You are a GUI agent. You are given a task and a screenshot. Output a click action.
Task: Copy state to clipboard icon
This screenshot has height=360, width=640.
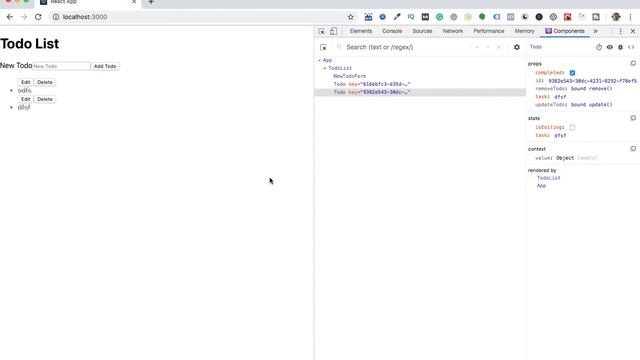[633, 118]
